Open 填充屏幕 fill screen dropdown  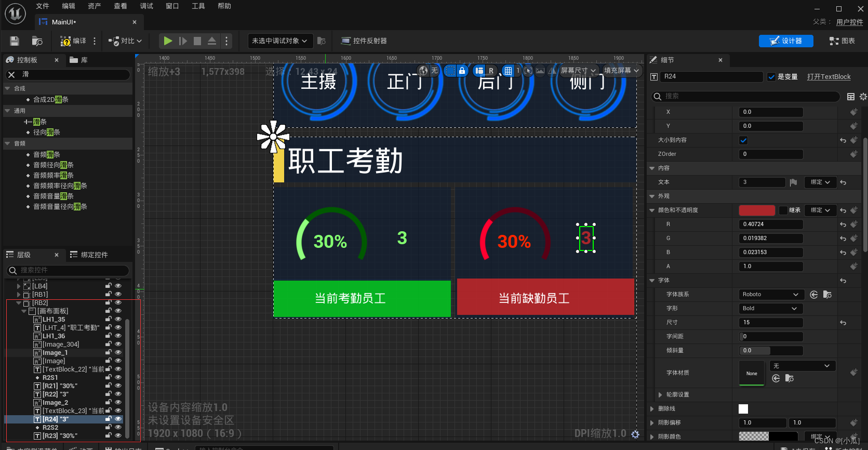[x=621, y=71]
